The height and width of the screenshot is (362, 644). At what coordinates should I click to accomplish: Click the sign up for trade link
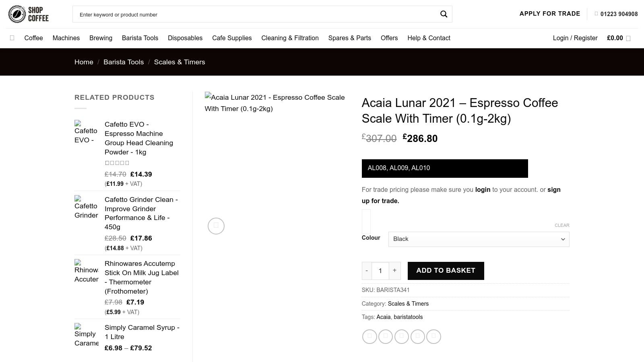pyautogui.click(x=461, y=195)
